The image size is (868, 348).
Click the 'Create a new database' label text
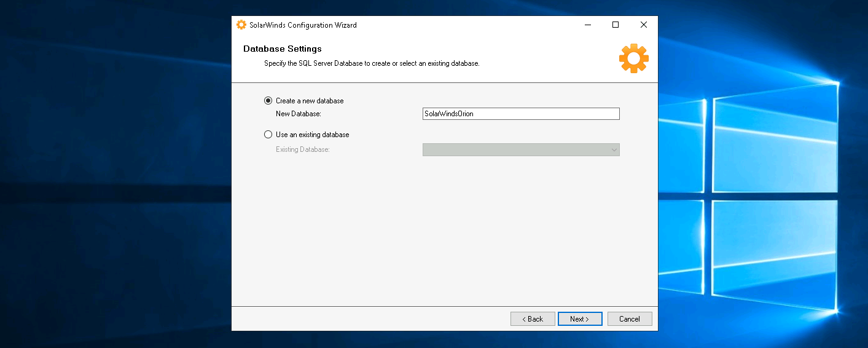point(310,101)
